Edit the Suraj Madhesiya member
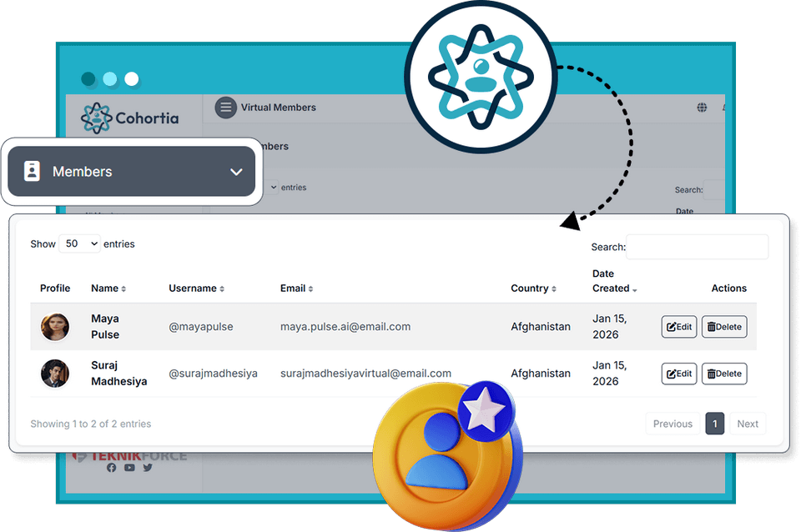The height and width of the screenshot is (532, 801). coord(679,374)
